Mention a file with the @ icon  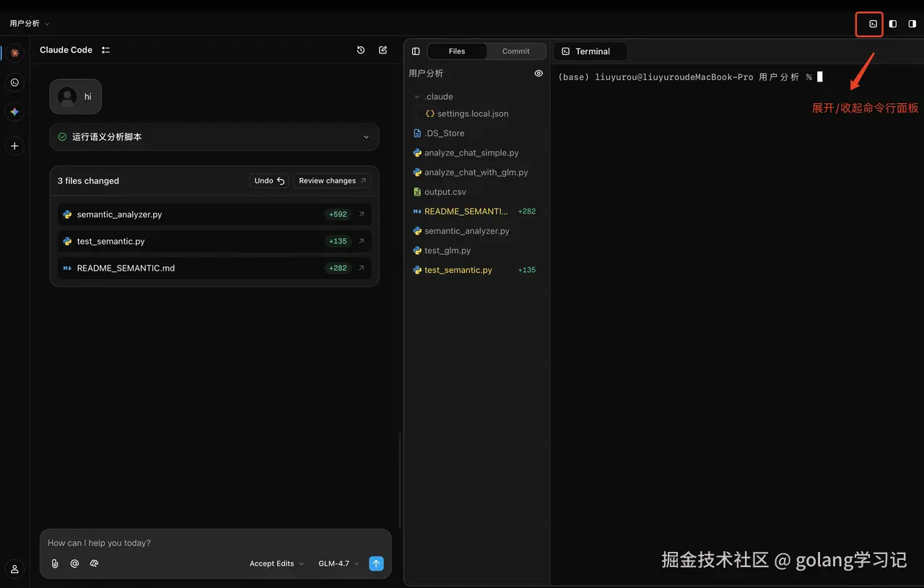74,563
